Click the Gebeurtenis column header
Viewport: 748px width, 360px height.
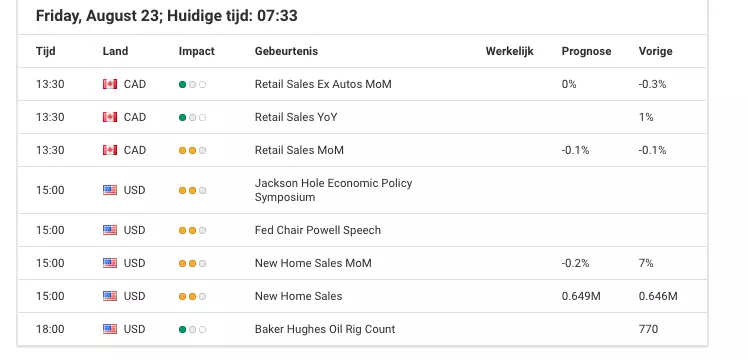pyautogui.click(x=286, y=51)
